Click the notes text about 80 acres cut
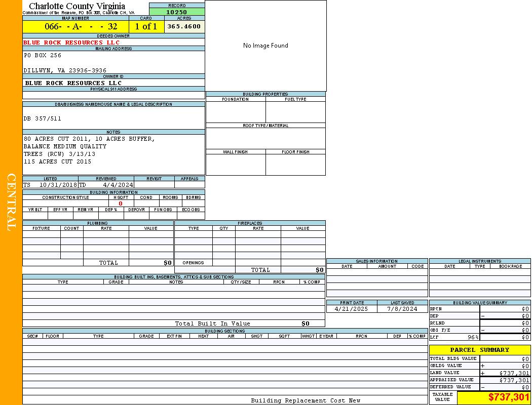Viewport: 532px width, 405px height. pyautogui.click(x=89, y=139)
